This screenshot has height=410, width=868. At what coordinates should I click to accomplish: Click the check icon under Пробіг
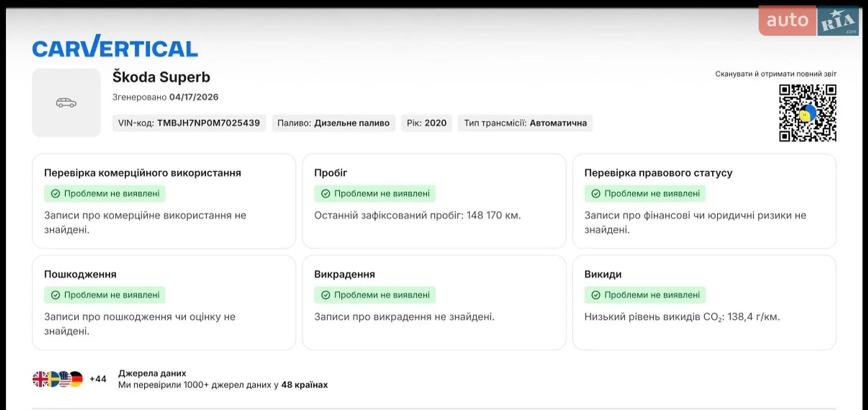325,194
